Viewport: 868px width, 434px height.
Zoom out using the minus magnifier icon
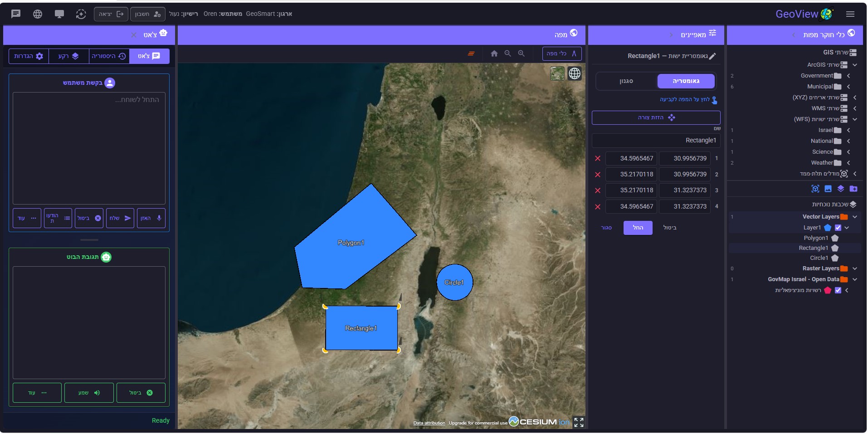pyautogui.click(x=508, y=54)
